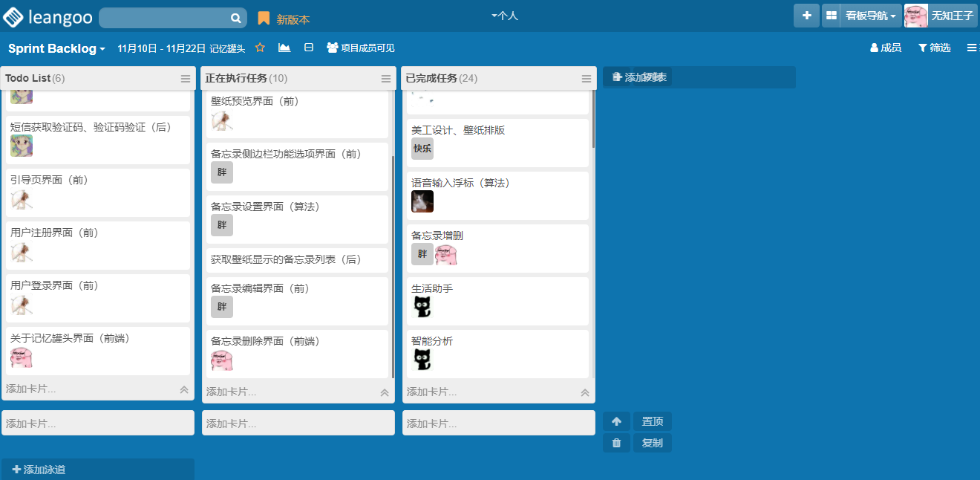
Task: Open card 备忘录删除界面（前端）
Action: coord(297,354)
